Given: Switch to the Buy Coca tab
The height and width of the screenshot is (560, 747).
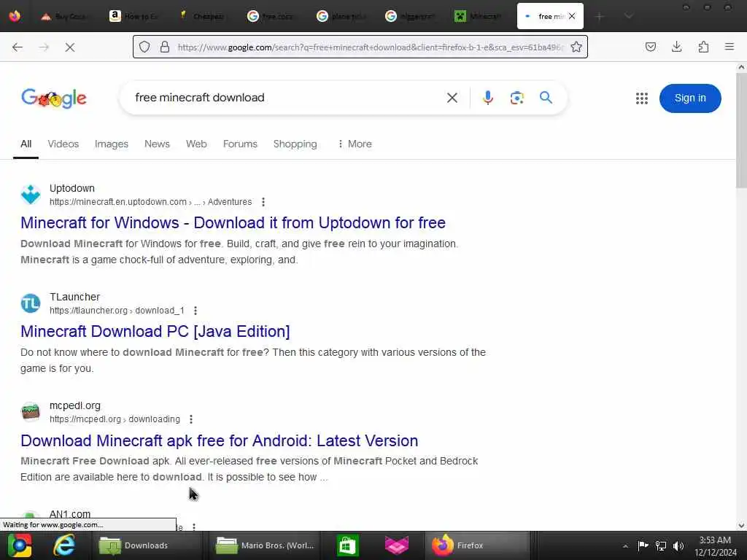Looking at the screenshot, I should pos(65,16).
